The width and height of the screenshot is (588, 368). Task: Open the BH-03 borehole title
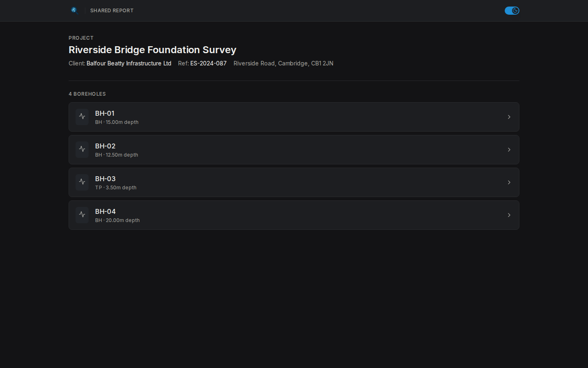(x=105, y=179)
